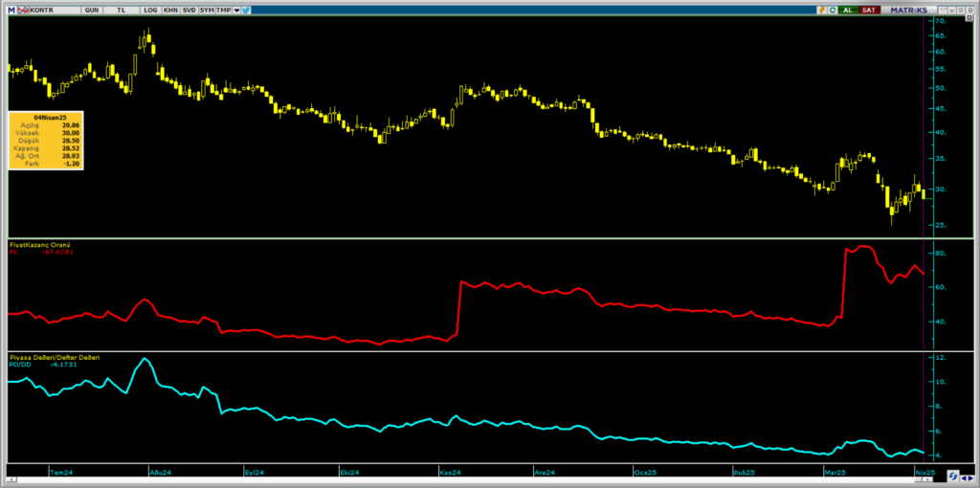The width and height of the screenshot is (980, 488).
Task: Open the chart type indicator icon
Action: (23, 10)
